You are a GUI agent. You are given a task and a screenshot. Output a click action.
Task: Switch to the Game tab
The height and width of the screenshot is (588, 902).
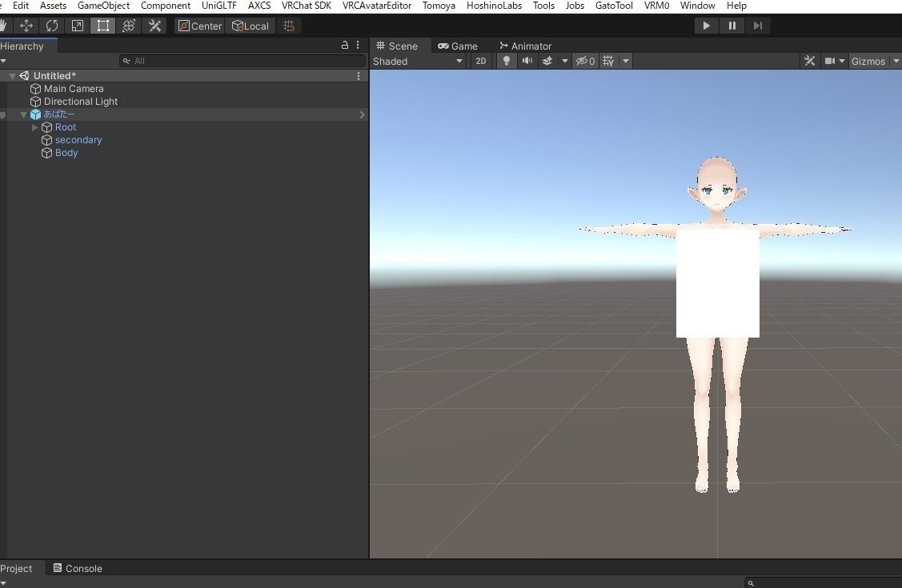pyautogui.click(x=459, y=46)
